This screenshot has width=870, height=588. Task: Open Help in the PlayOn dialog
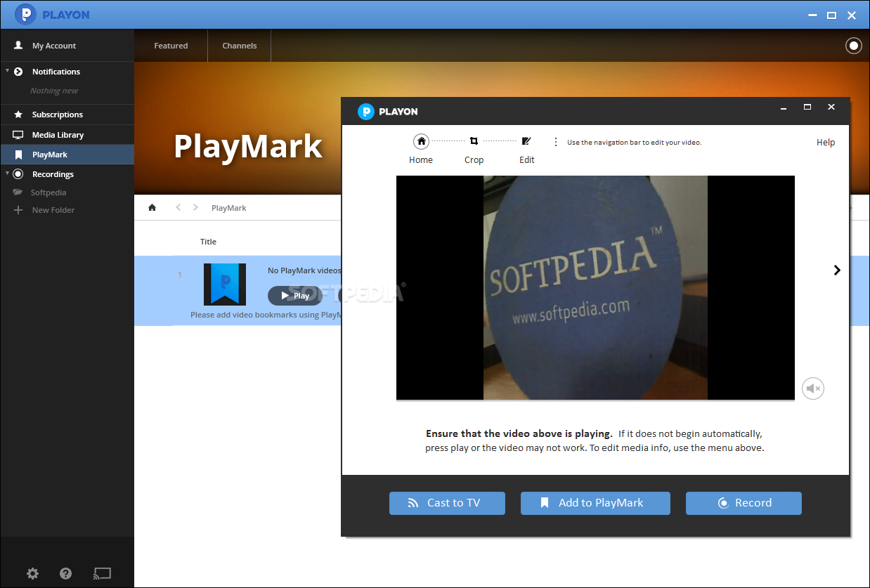click(826, 143)
